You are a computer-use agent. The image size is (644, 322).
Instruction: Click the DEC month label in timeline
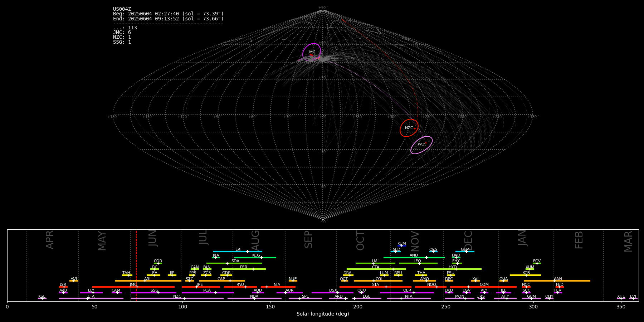click(468, 240)
